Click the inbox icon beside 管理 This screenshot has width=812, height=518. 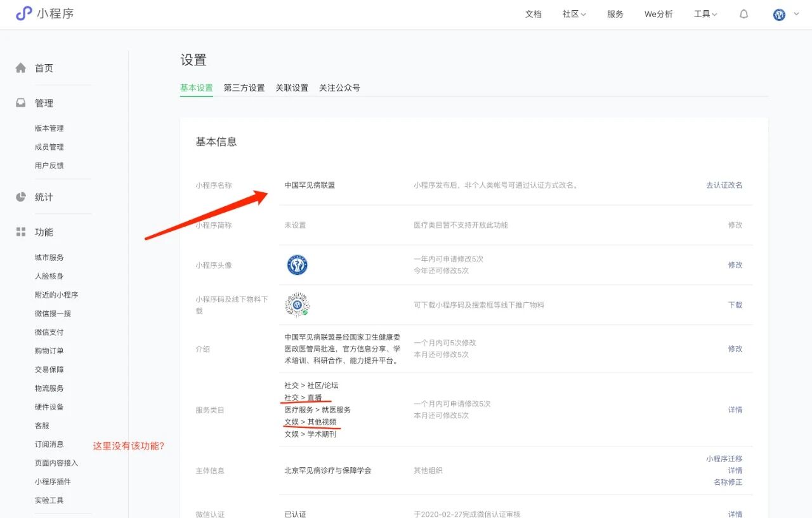21,103
